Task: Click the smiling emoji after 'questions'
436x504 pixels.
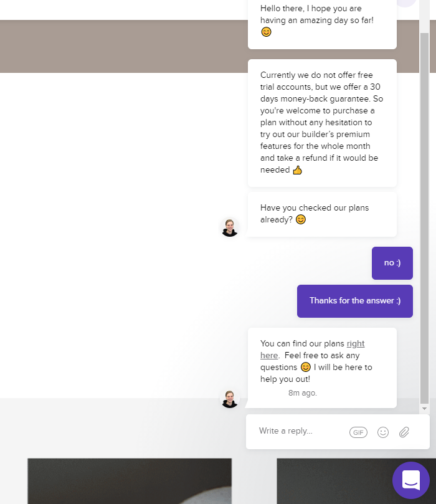Action: pos(306,367)
